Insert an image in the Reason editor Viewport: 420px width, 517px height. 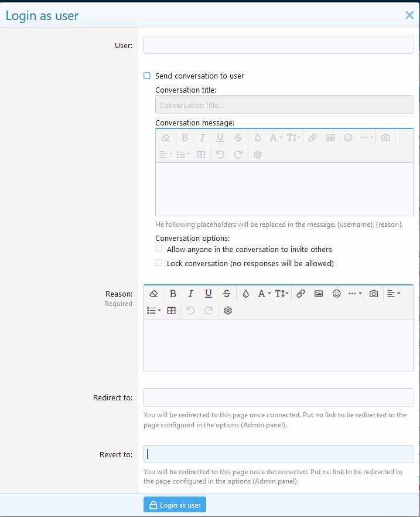[x=319, y=294]
